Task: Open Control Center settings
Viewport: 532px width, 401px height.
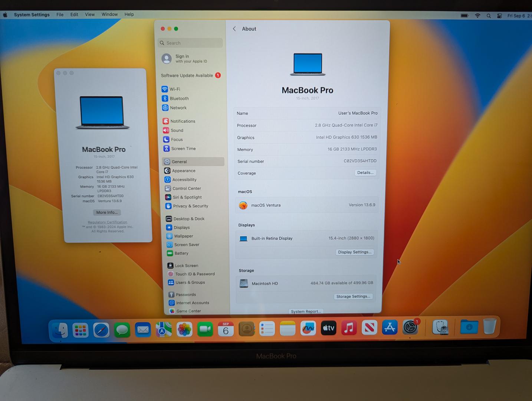Action: (183, 189)
